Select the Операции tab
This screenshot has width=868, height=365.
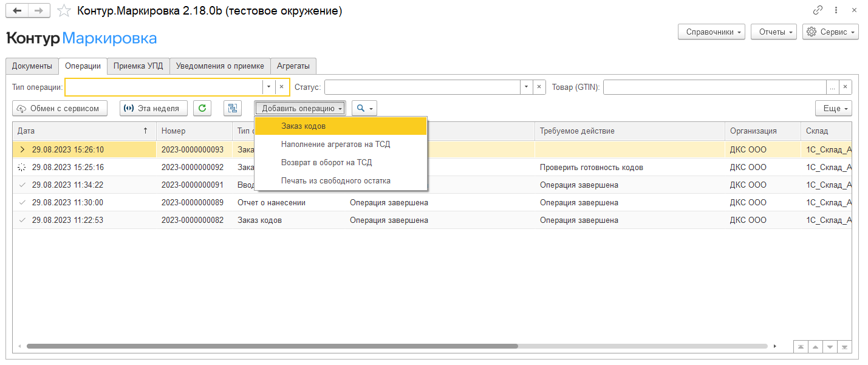pyautogui.click(x=83, y=66)
